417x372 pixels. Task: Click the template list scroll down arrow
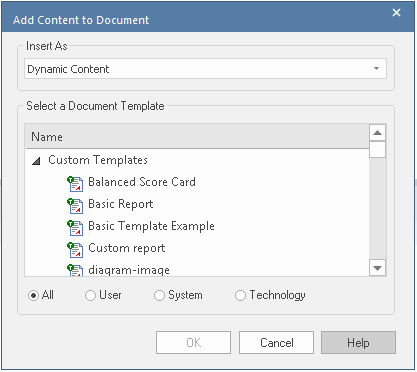click(x=377, y=268)
